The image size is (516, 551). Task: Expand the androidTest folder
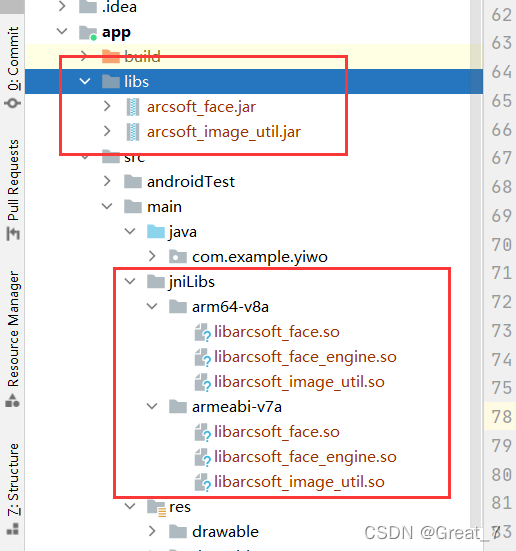pos(107,181)
